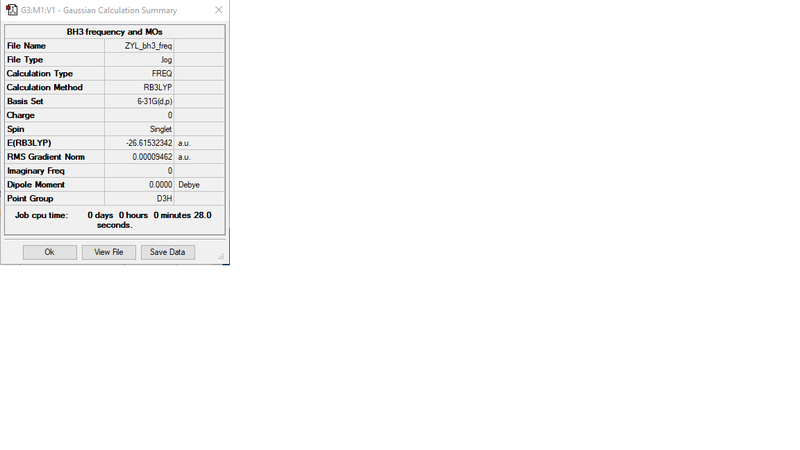The height and width of the screenshot is (450, 800).
Task: Click the Spin Singlet value cell
Action: (x=139, y=129)
